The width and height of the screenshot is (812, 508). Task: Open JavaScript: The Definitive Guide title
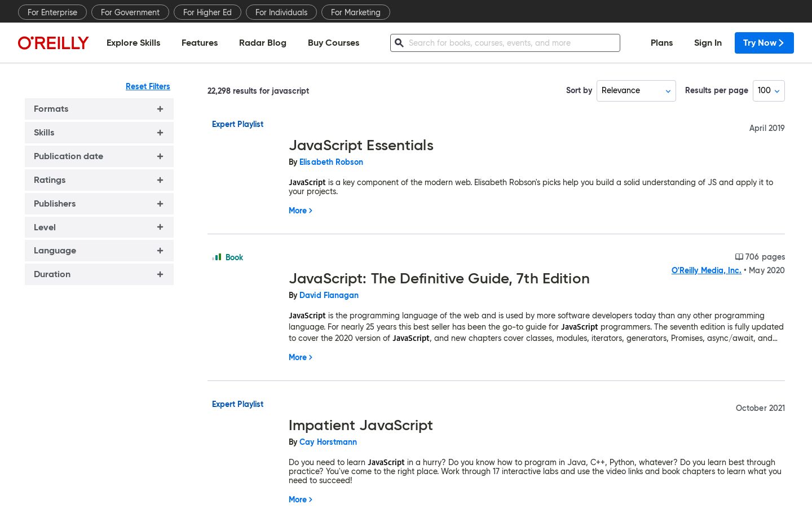pos(439,278)
